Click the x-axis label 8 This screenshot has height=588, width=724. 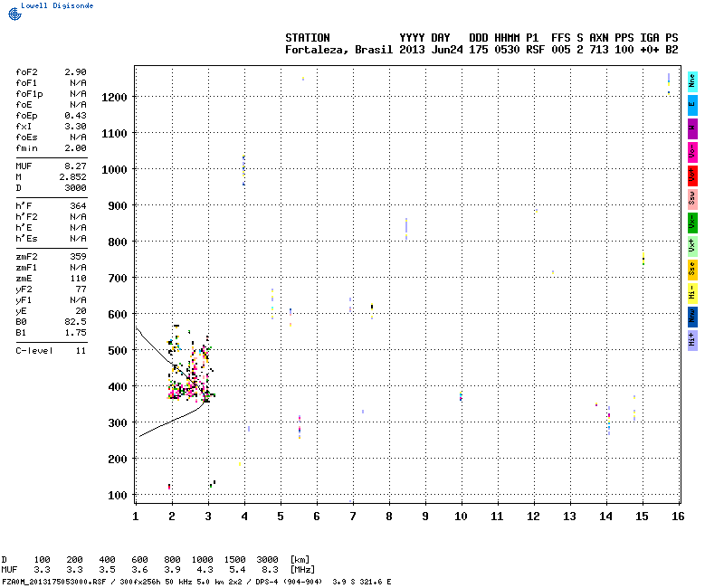pyautogui.click(x=389, y=517)
